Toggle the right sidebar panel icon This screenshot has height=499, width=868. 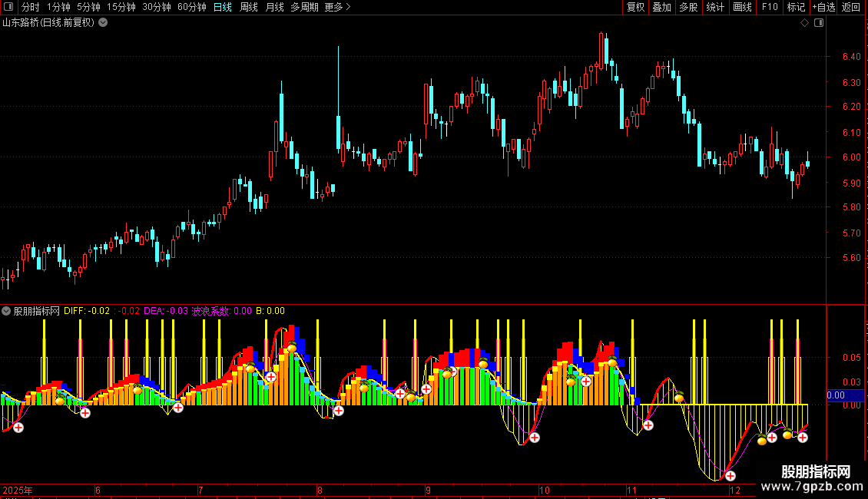(819, 23)
